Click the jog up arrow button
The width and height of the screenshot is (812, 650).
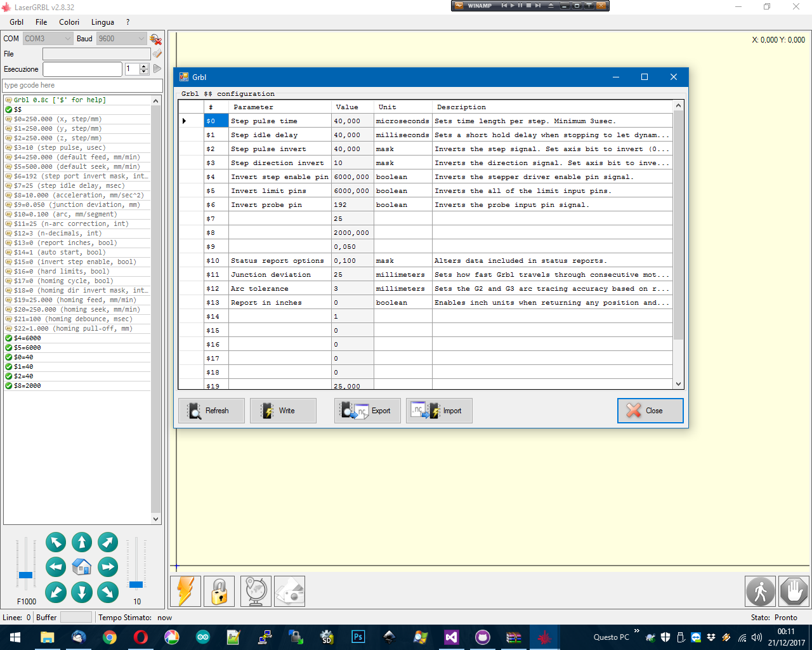pos(82,542)
